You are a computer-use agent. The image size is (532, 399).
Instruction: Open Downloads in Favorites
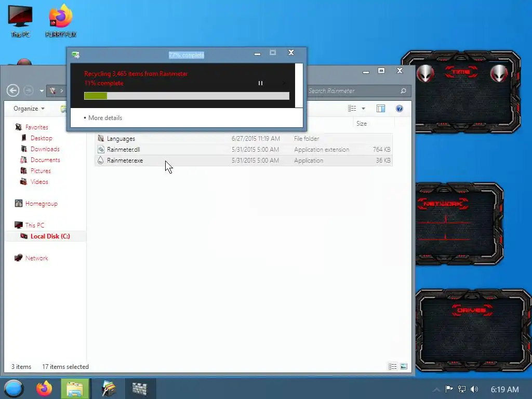pyautogui.click(x=45, y=149)
